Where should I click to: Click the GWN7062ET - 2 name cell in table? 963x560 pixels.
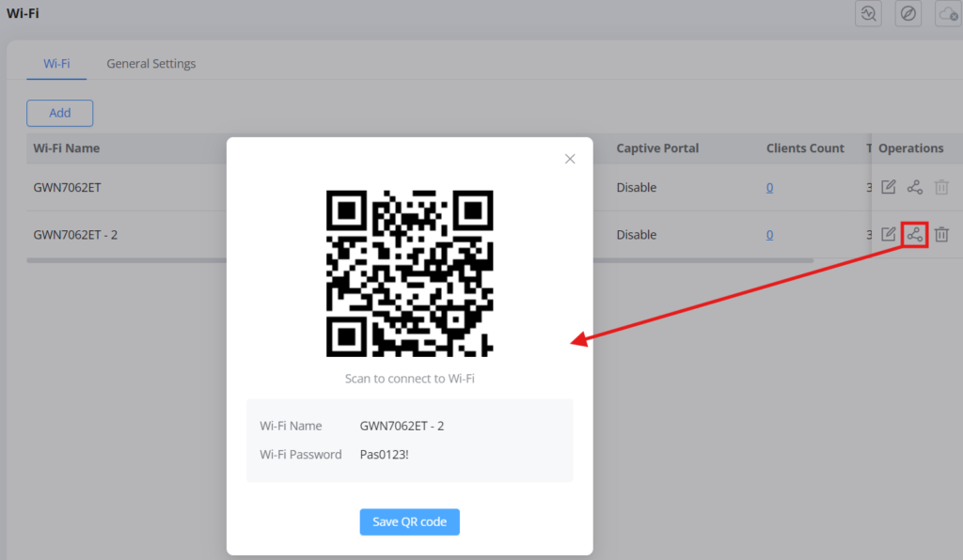[x=75, y=235]
